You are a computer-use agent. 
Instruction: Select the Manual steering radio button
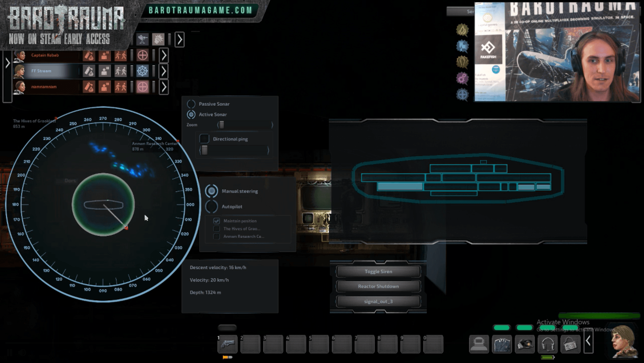point(212,191)
